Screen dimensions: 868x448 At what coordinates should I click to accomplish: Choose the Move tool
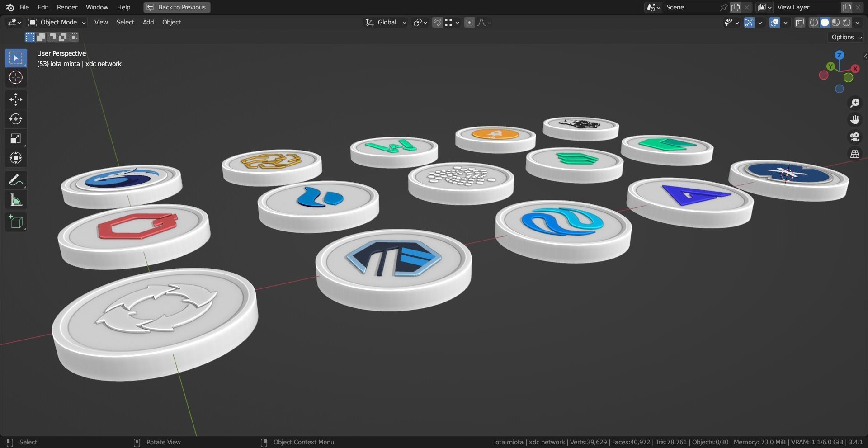tap(16, 99)
